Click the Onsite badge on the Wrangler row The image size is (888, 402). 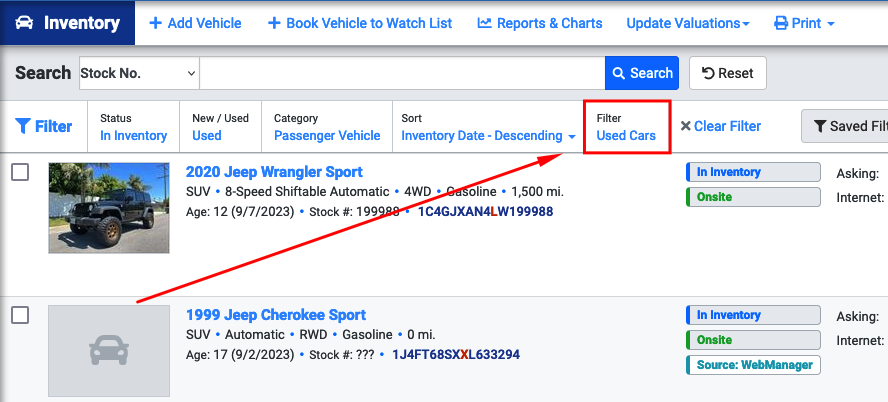pyautogui.click(x=753, y=197)
